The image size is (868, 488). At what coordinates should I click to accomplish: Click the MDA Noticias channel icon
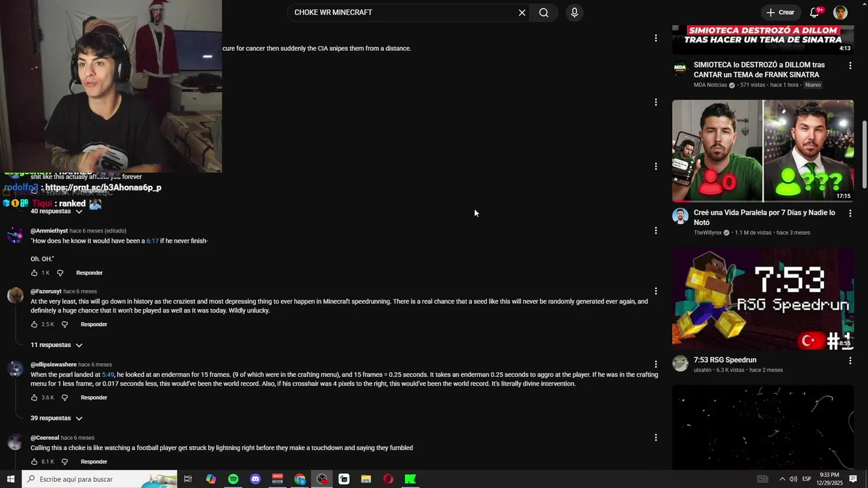tap(680, 68)
